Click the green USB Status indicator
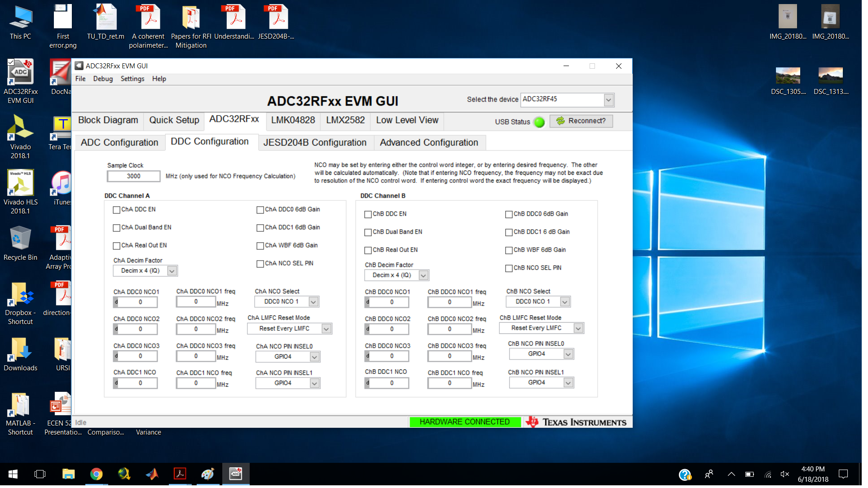The width and height of the screenshot is (868, 488). click(x=539, y=122)
